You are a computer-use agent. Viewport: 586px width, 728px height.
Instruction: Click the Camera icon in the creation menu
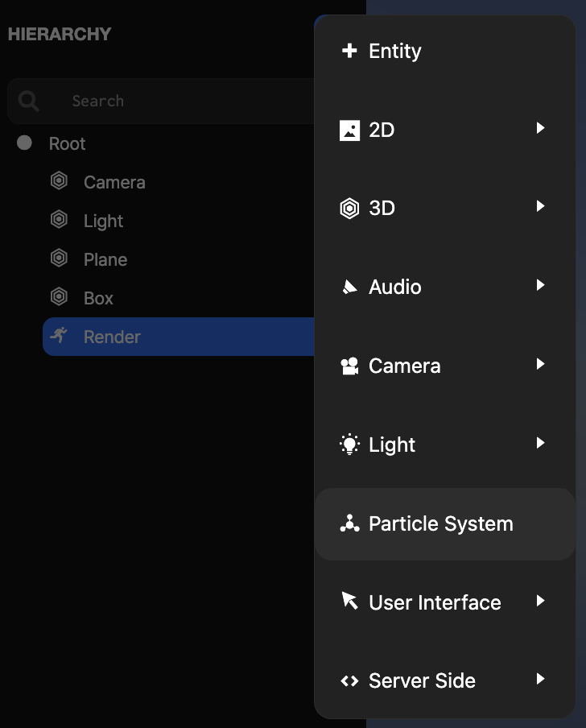pyautogui.click(x=349, y=366)
